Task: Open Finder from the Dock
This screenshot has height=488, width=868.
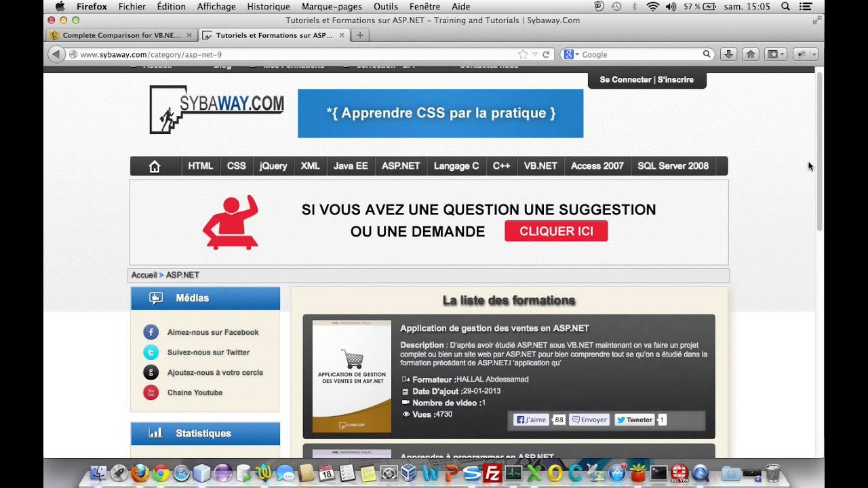Action: click(98, 472)
